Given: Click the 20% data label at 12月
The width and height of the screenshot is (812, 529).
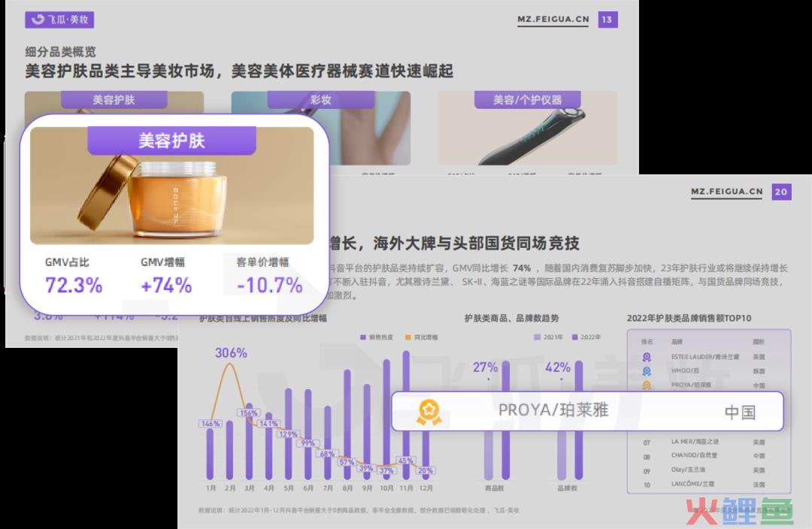Looking at the screenshot, I should pyautogui.click(x=425, y=470).
